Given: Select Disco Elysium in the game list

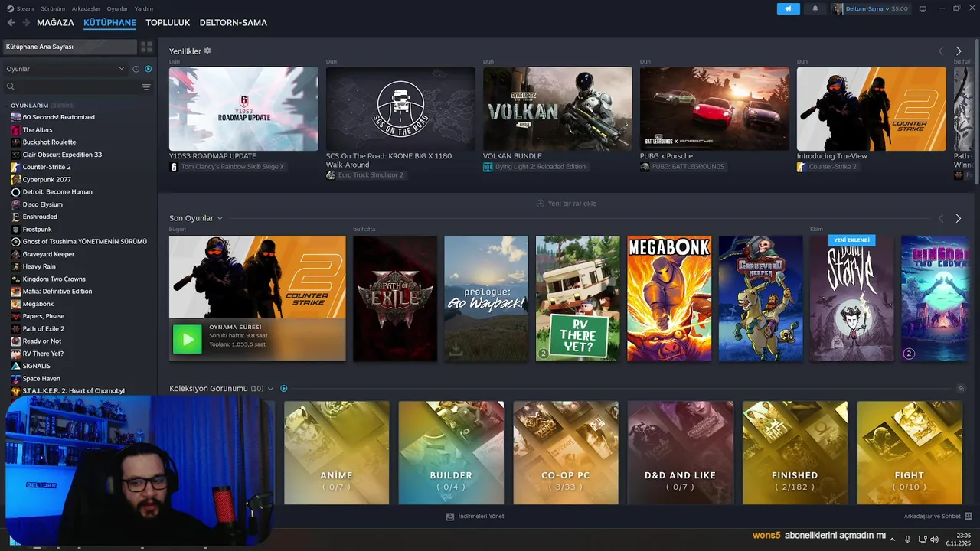Looking at the screenshot, I should tap(43, 204).
